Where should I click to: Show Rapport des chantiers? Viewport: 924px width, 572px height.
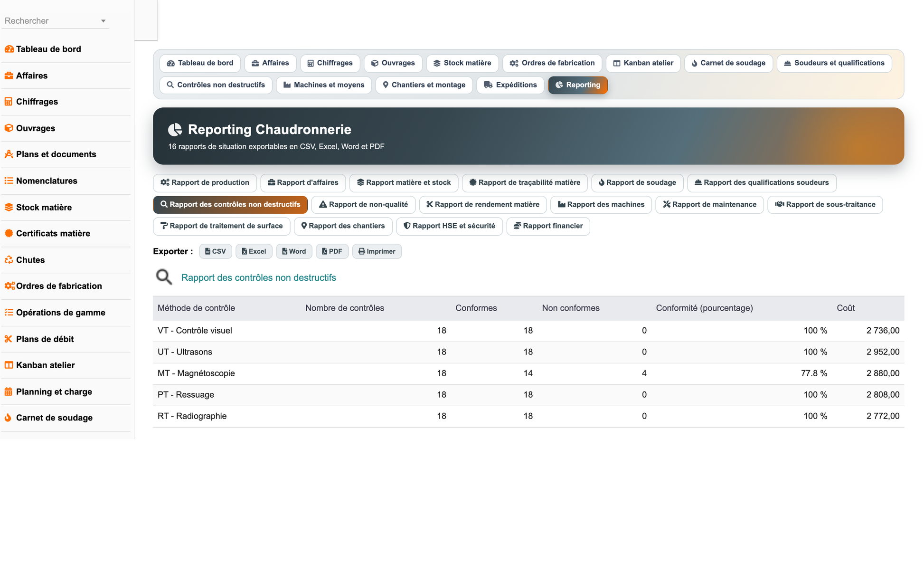pos(343,226)
